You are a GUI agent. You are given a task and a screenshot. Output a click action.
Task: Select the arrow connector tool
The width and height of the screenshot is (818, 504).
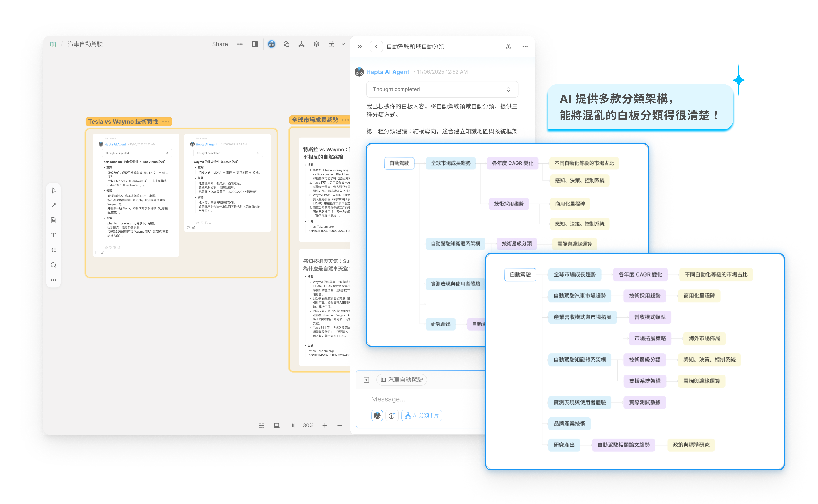(54, 205)
